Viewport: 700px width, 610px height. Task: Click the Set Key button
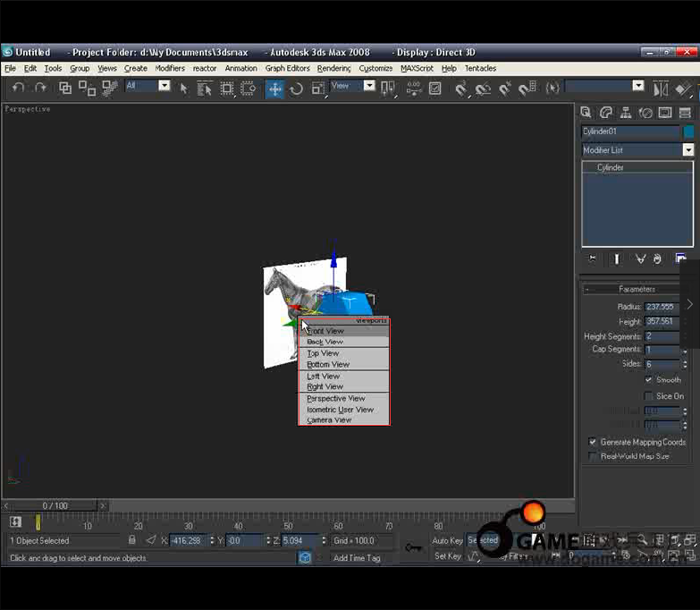[x=448, y=556]
